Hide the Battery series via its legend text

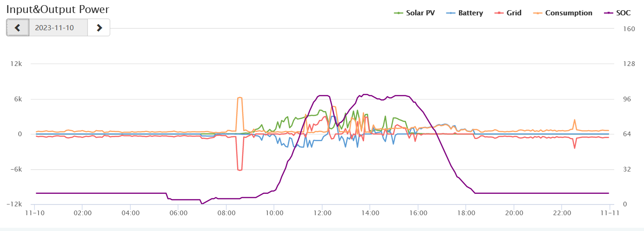(x=471, y=13)
